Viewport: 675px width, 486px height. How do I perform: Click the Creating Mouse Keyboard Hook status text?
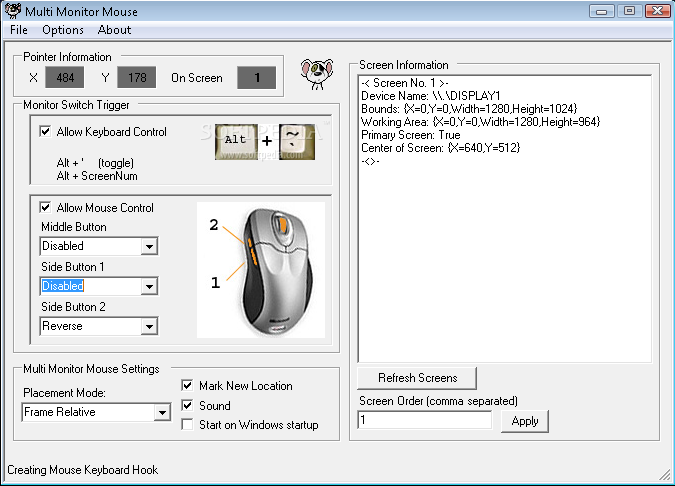coord(83,470)
